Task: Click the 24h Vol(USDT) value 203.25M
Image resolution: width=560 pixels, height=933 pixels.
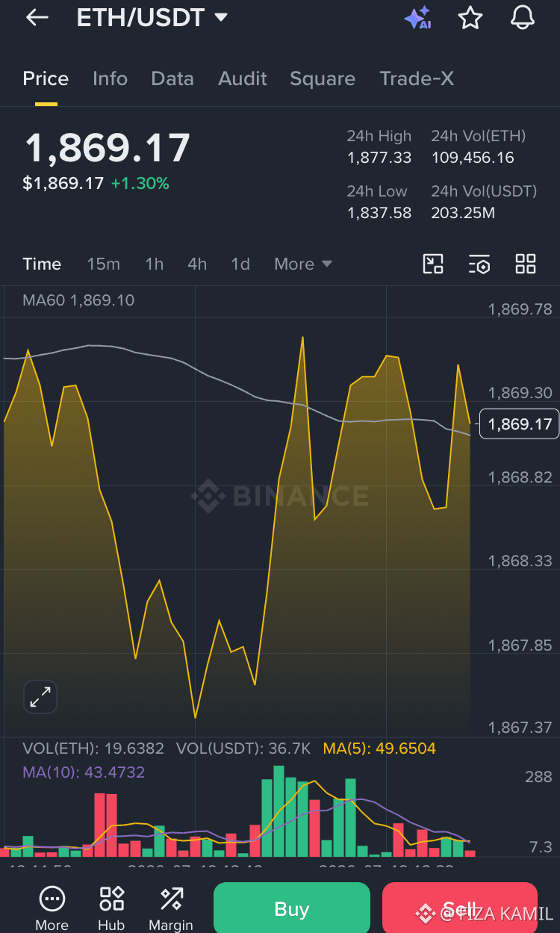Action: (x=463, y=213)
